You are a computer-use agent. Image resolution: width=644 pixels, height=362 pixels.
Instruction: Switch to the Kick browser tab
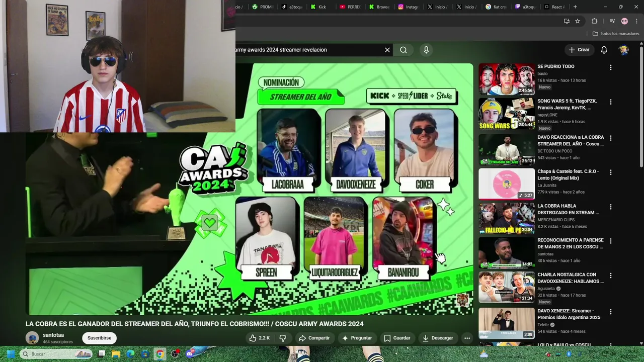pyautogui.click(x=319, y=7)
